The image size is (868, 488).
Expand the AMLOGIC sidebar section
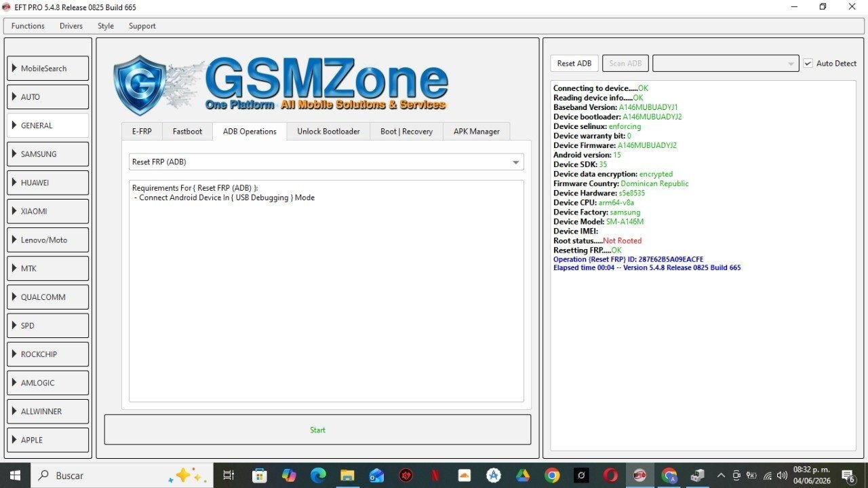48,383
